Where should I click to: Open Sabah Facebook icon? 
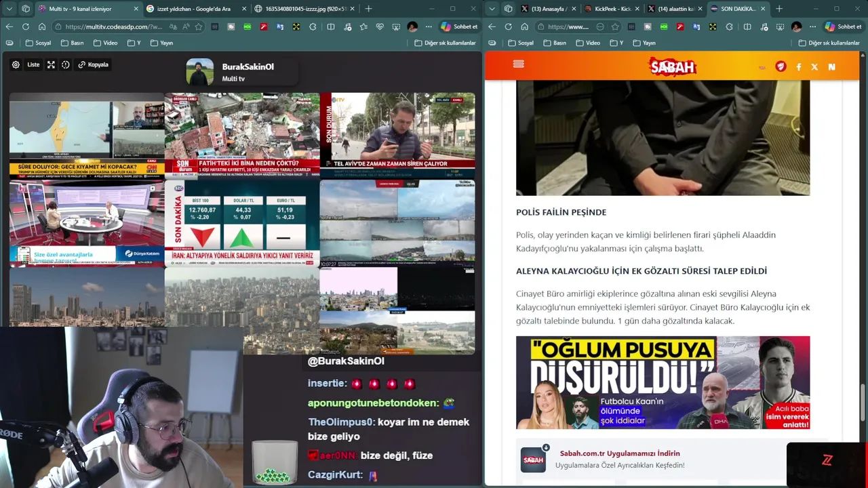point(798,66)
